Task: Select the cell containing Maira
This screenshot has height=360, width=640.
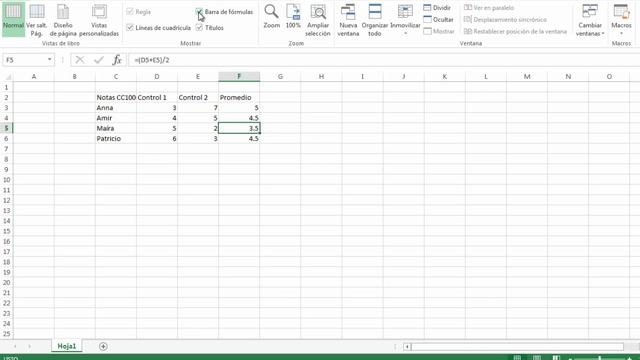Action: tap(116, 128)
